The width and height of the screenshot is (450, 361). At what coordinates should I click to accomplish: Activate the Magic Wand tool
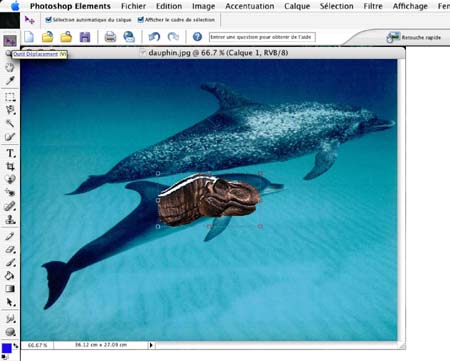click(x=10, y=123)
